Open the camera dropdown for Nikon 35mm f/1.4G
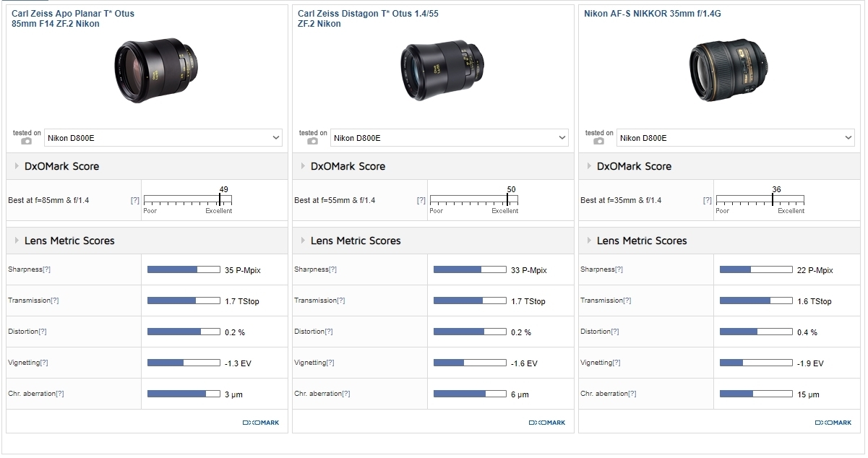The width and height of the screenshot is (868, 458). (x=736, y=138)
